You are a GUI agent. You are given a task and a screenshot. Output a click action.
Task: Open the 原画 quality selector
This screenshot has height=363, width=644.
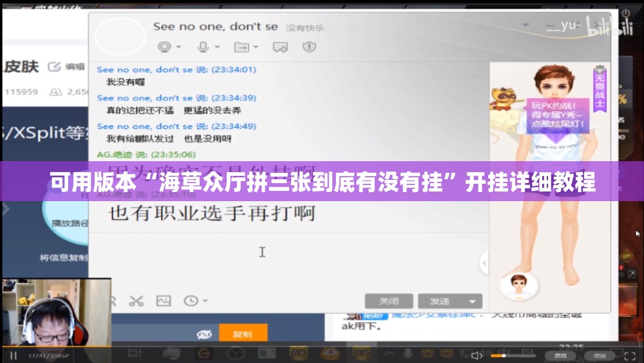tap(560, 356)
